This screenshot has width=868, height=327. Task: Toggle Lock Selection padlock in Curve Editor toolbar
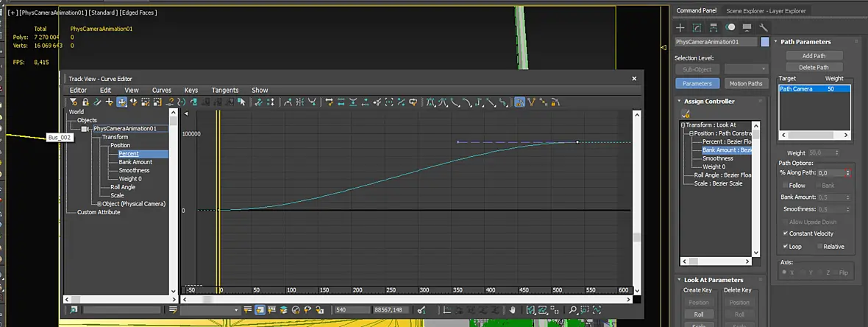coord(85,102)
